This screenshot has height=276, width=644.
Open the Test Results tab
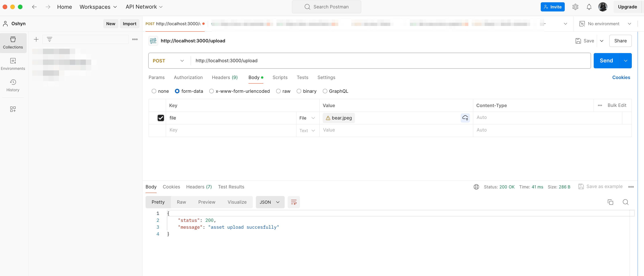pyautogui.click(x=231, y=187)
